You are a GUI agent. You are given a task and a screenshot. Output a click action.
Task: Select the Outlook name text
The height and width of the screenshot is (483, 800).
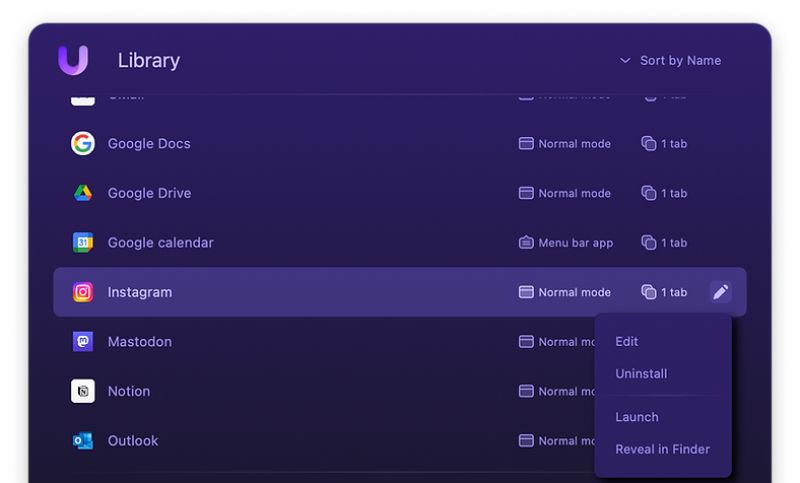point(133,441)
